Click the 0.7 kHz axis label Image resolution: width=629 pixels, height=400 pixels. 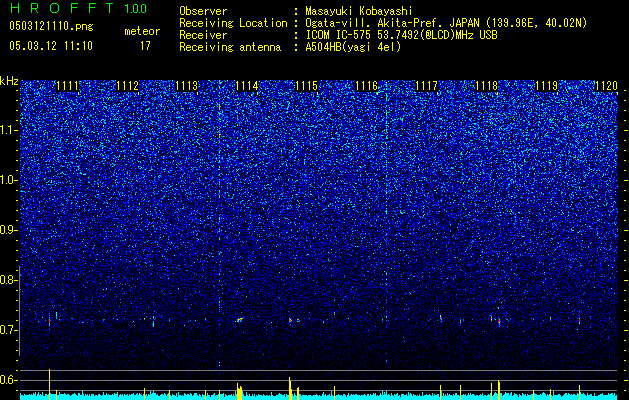(8, 330)
